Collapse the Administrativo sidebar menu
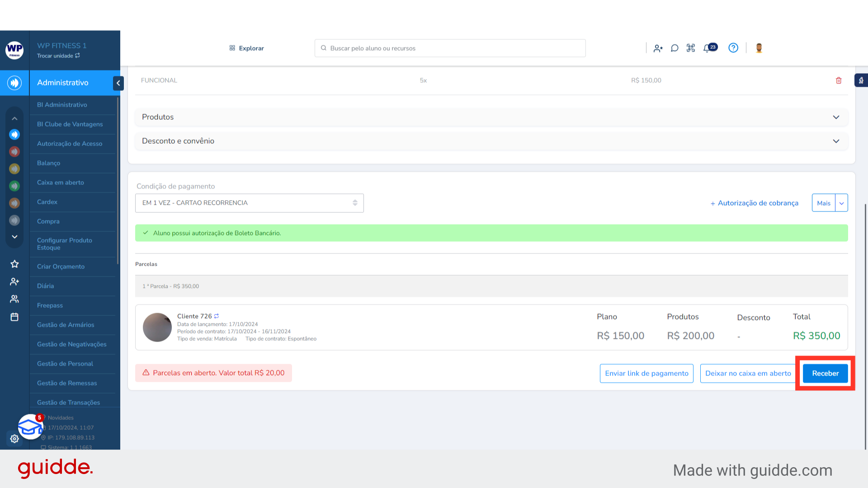Image resolution: width=868 pixels, height=488 pixels. click(118, 83)
